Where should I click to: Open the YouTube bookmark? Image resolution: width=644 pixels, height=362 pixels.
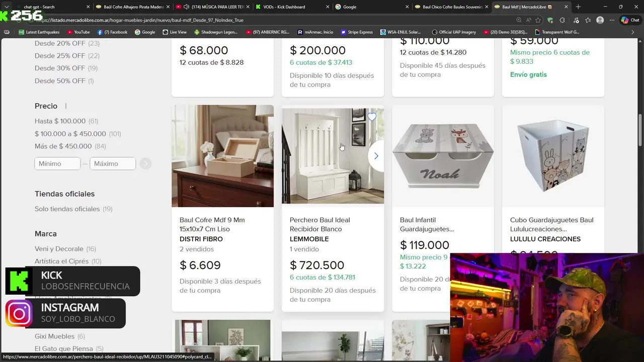click(78, 32)
